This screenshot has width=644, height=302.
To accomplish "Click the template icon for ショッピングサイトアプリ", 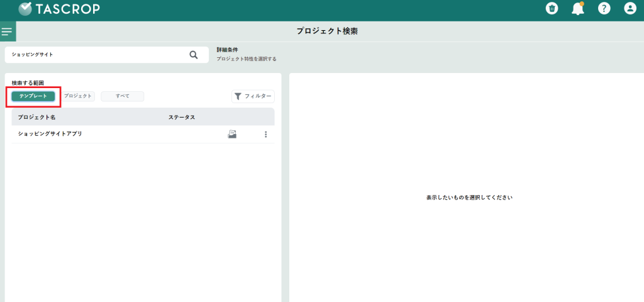I will coord(233,134).
